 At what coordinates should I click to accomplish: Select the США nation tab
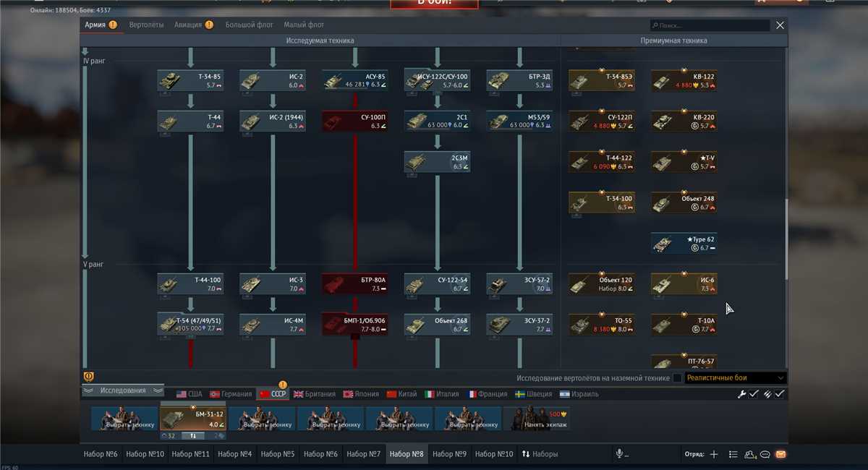coord(190,394)
